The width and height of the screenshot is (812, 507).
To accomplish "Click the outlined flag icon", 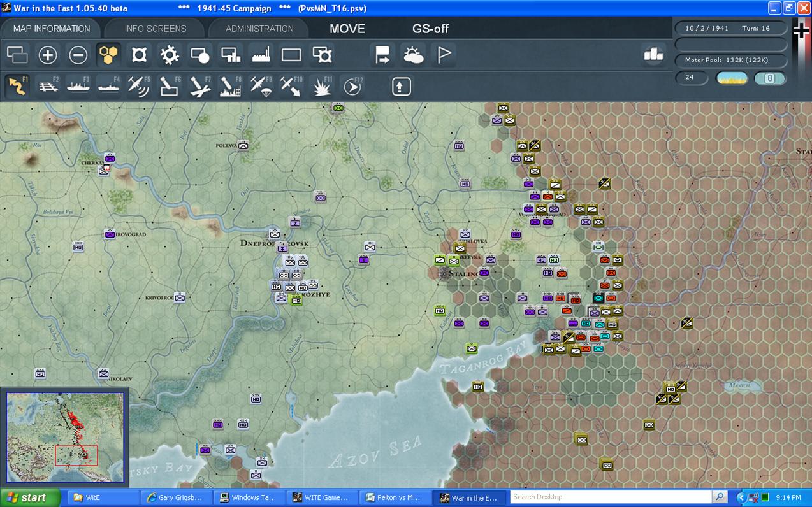I will coord(444,55).
